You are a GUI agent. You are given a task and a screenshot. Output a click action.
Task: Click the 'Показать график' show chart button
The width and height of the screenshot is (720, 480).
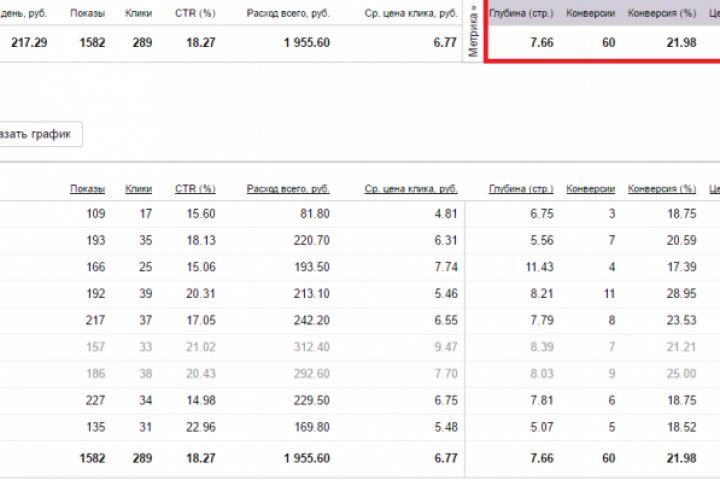click(x=40, y=134)
